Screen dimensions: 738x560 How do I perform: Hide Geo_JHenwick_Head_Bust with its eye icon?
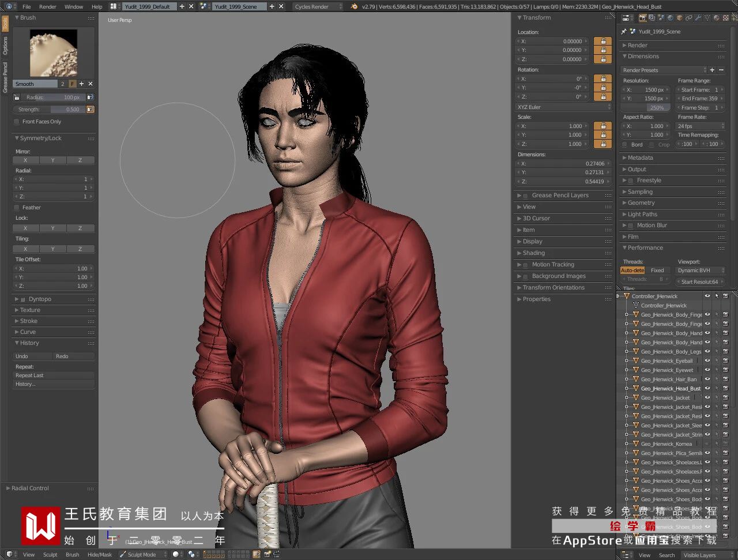coord(707,389)
